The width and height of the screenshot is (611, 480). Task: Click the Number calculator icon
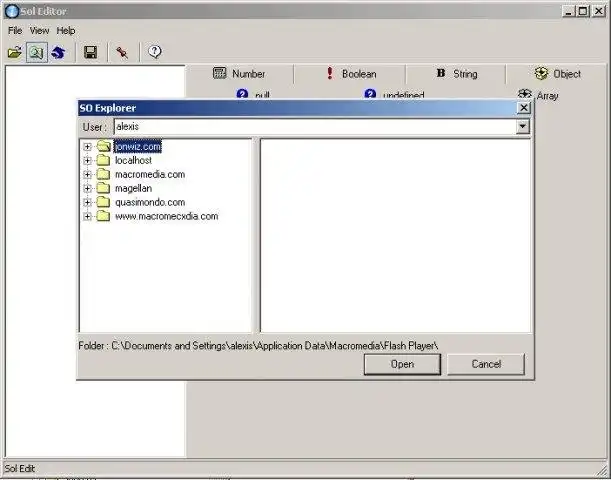219,73
